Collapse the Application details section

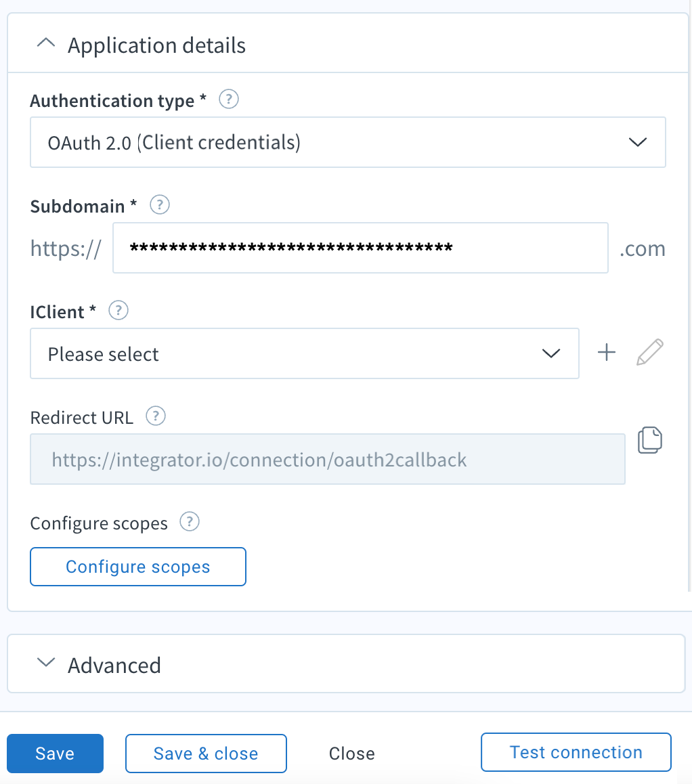click(46, 44)
